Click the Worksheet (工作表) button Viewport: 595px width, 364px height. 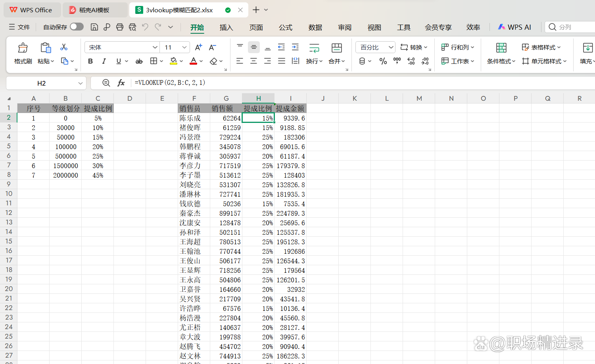tap(458, 61)
